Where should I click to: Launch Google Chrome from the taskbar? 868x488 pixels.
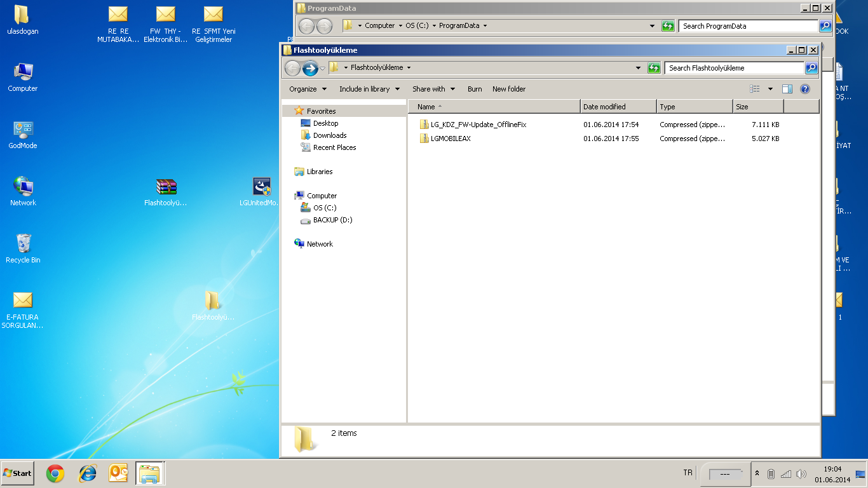(x=55, y=473)
